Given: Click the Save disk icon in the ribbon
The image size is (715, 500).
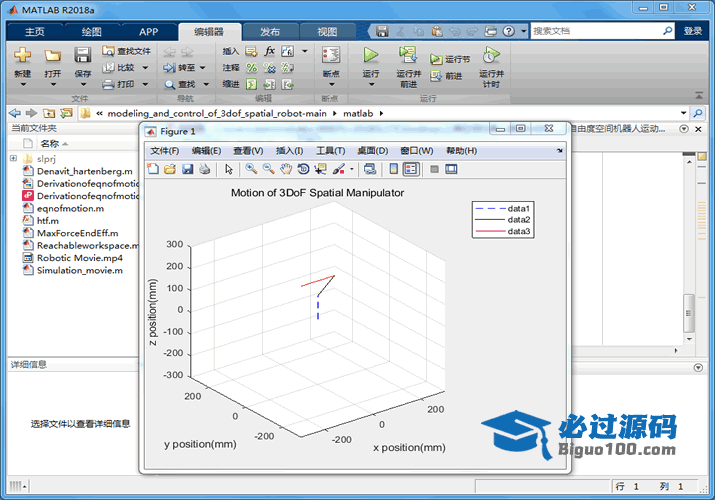Looking at the screenshot, I should pyautogui.click(x=83, y=55).
